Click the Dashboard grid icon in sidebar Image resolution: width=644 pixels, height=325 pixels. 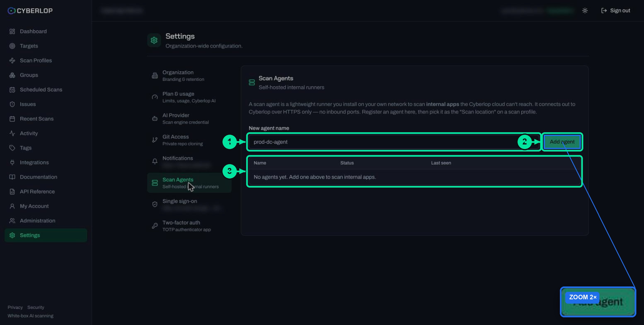pyautogui.click(x=12, y=31)
